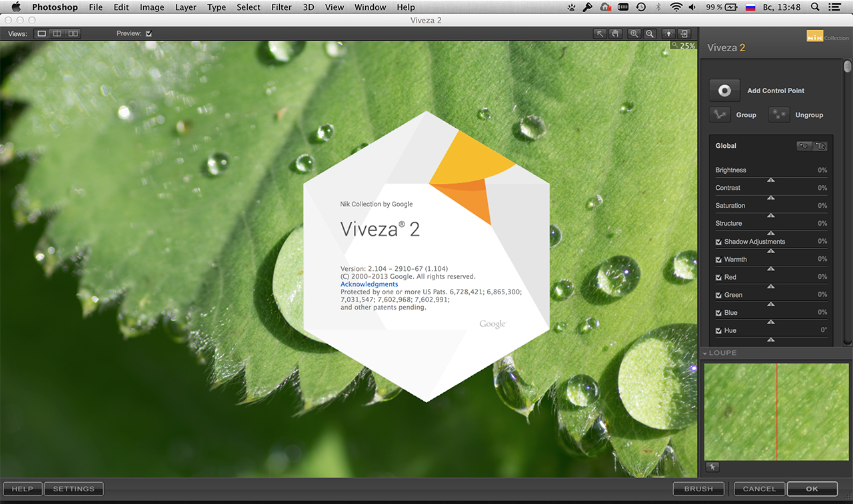
Task: Select the side-by-side preview view
Action: click(x=73, y=33)
